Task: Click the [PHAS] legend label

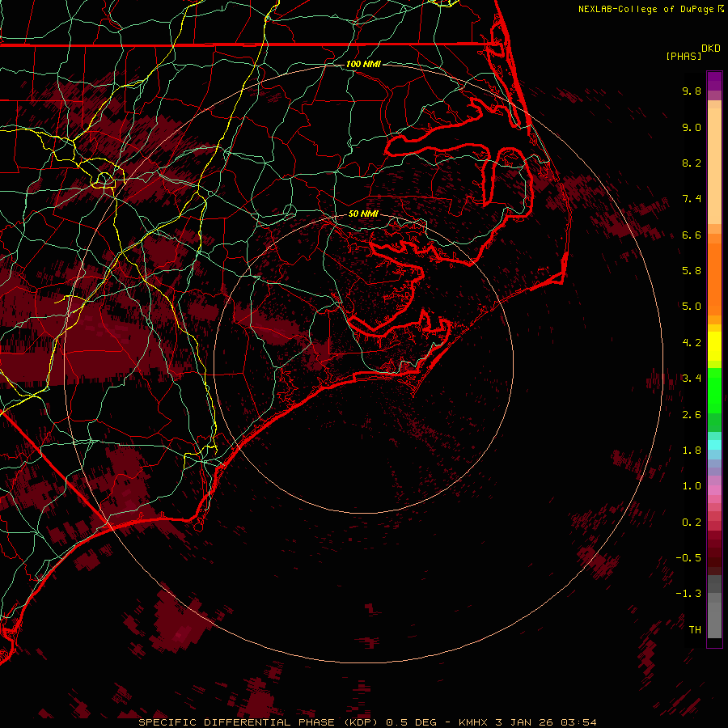Action: [684, 56]
